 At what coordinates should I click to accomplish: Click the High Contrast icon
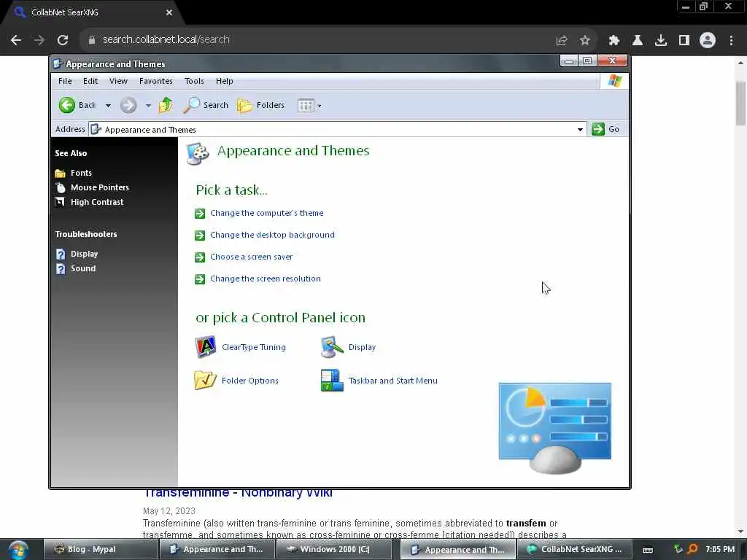[60, 202]
